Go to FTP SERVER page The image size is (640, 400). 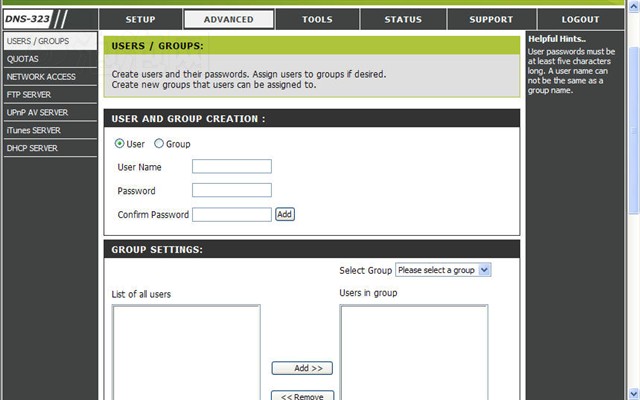click(x=50, y=95)
